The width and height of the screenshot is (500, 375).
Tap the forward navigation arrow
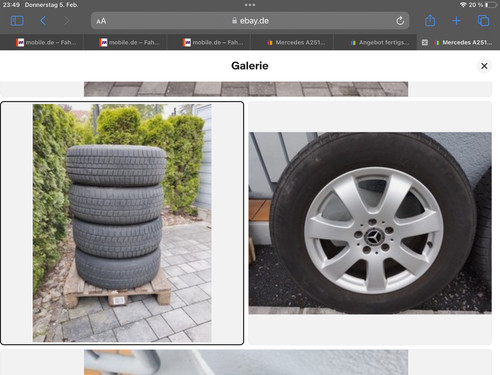[67, 21]
